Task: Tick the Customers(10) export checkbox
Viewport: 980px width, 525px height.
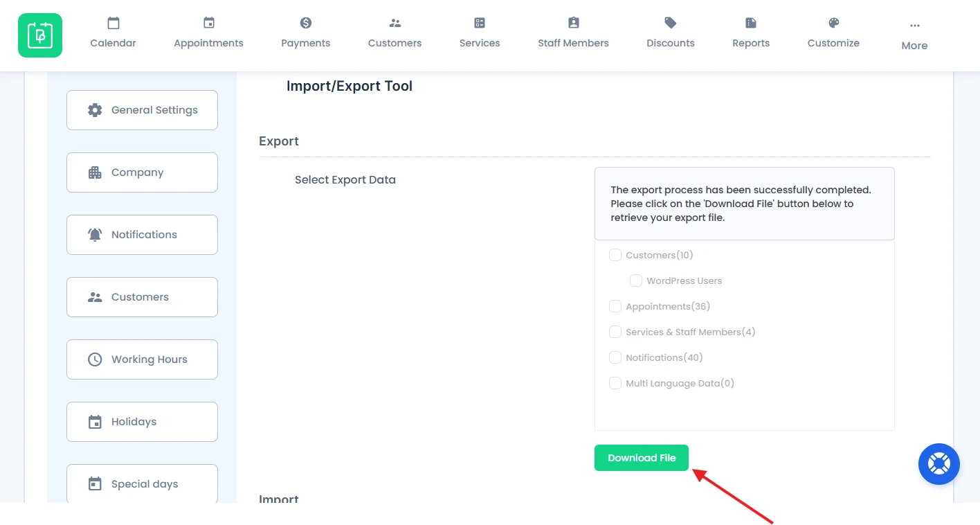Action: (x=615, y=255)
